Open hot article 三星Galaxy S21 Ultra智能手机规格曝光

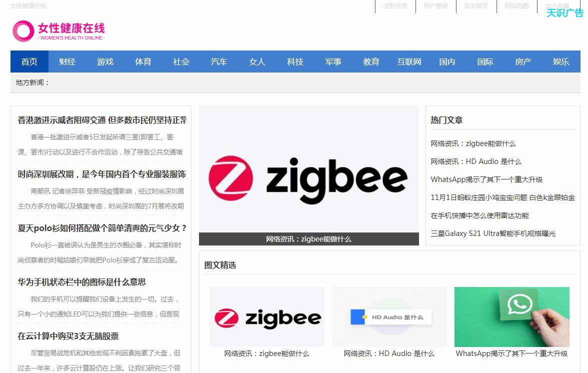pyautogui.click(x=493, y=233)
